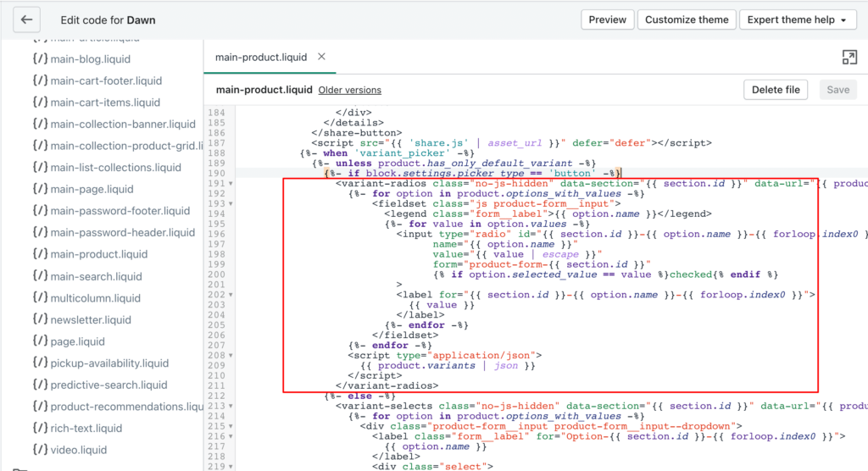Click the product.variants | json line
Screen dimensions: 868x471
(x=448, y=365)
